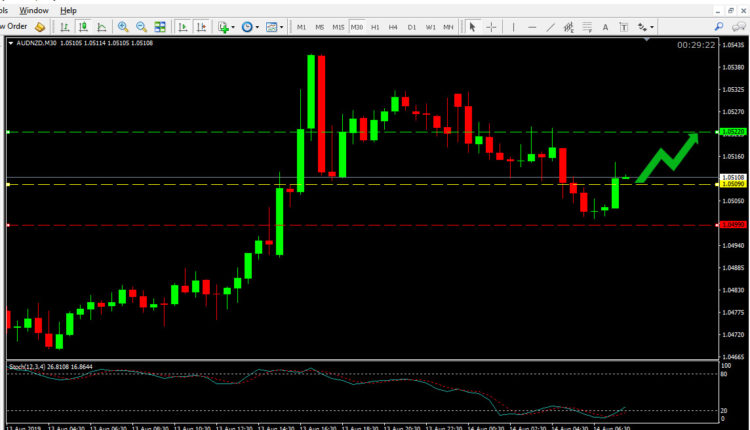
Task: Click the chart shift triangle marker
Action: (647, 40)
